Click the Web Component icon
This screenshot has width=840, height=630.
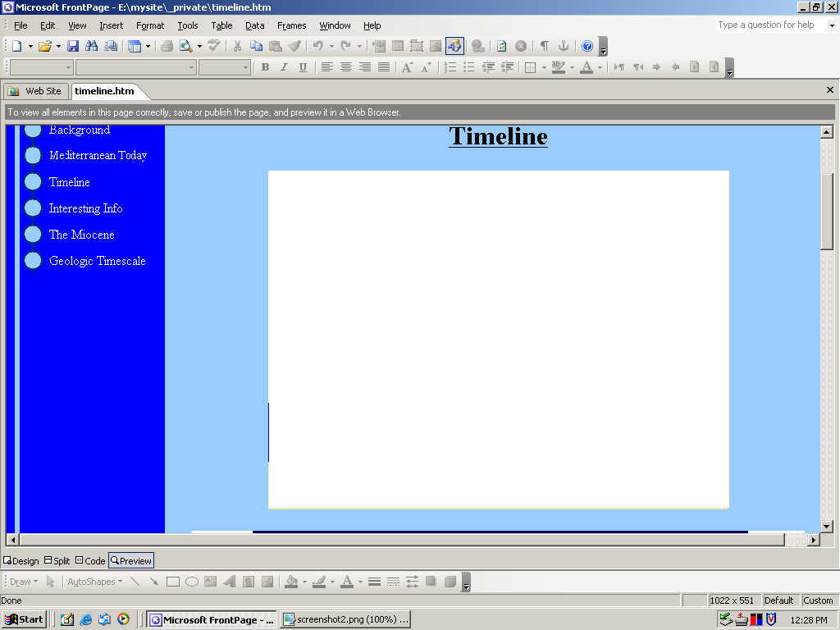(x=379, y=46)
